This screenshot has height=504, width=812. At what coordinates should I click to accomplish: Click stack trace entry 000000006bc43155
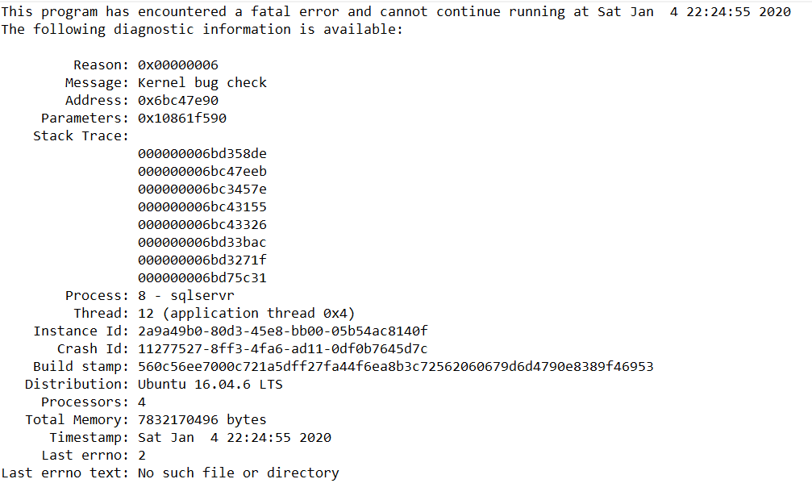pos(202,206)
